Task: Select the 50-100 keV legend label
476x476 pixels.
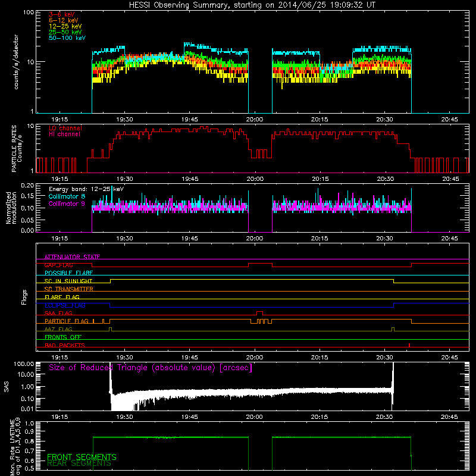Action: click(x=67, y=38)
